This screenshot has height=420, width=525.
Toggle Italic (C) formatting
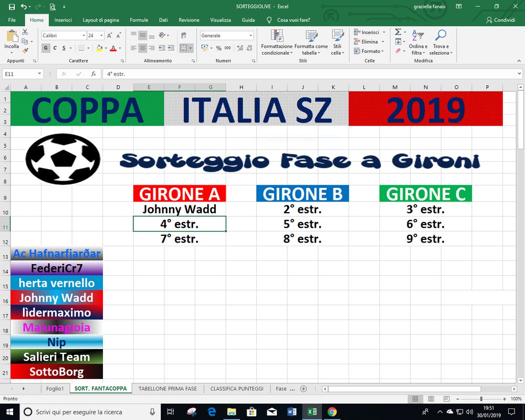click(x=55, y=48)
